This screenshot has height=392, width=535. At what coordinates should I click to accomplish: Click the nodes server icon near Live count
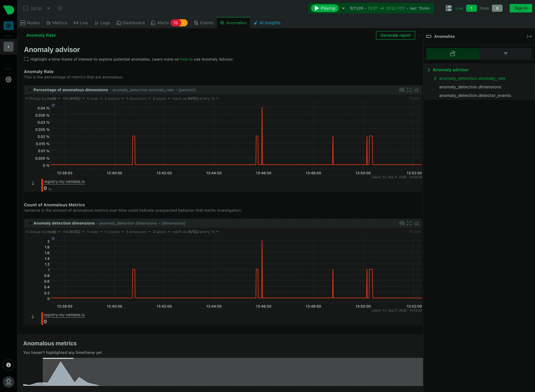[449, 8]
